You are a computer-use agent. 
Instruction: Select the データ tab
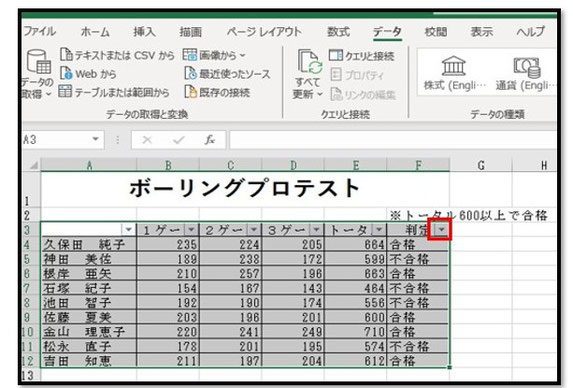387,32
